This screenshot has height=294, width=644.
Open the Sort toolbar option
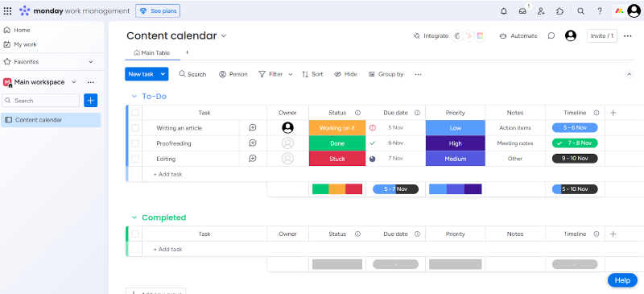coord(312,74)
